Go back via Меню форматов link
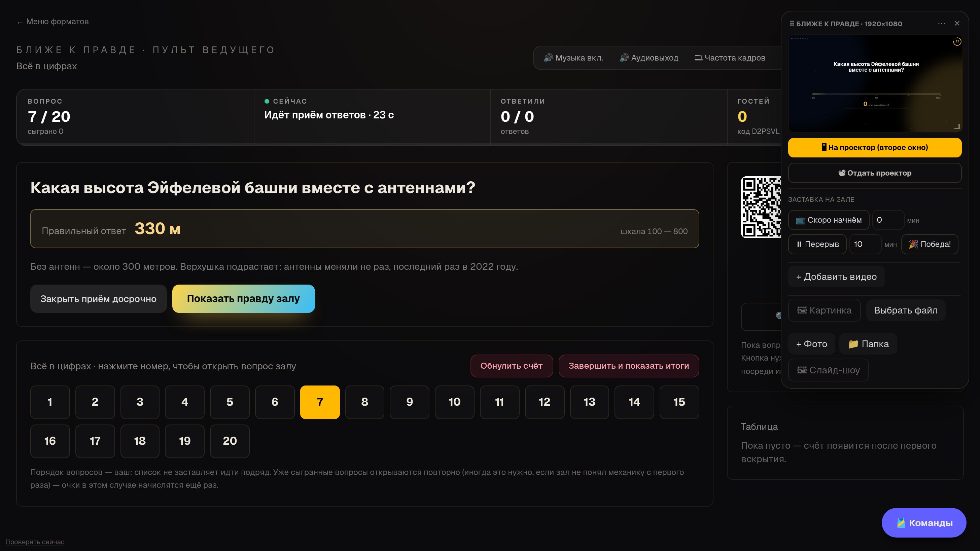The image size is (980, 551). click(53, 22)
